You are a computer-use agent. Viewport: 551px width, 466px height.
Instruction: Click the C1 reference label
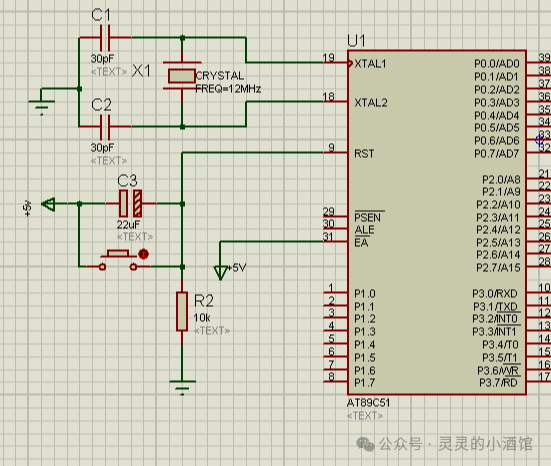click(101, 15)
